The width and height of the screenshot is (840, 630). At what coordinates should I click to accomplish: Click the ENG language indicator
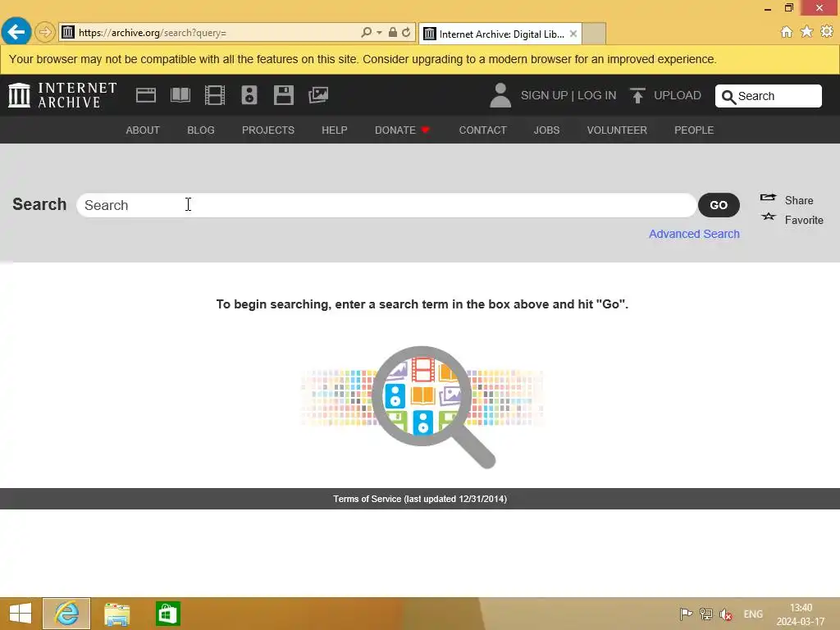(x=753, y=614)
